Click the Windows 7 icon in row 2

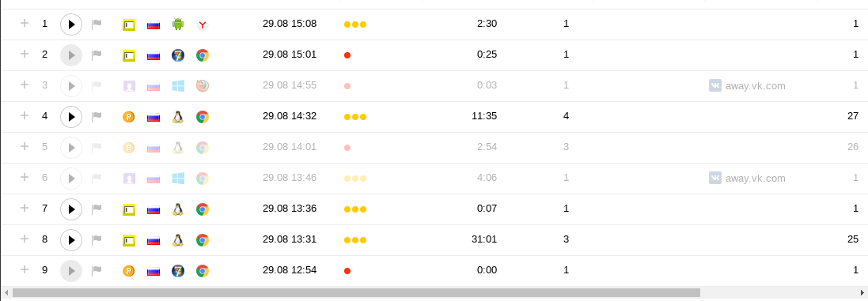click(178, 55)
